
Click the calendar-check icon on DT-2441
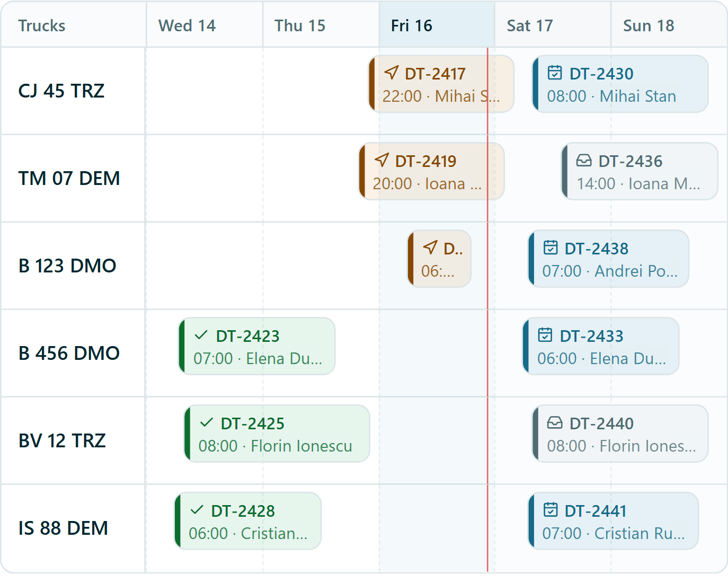551,510
